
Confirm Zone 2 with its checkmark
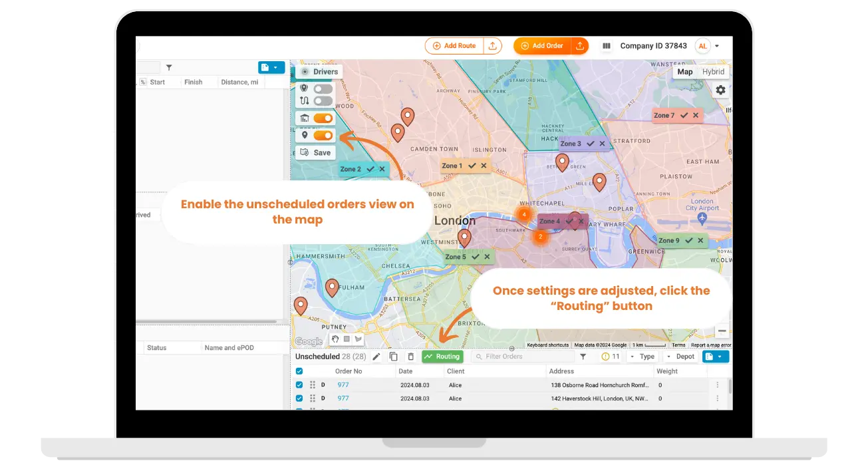tap(370, 169)
